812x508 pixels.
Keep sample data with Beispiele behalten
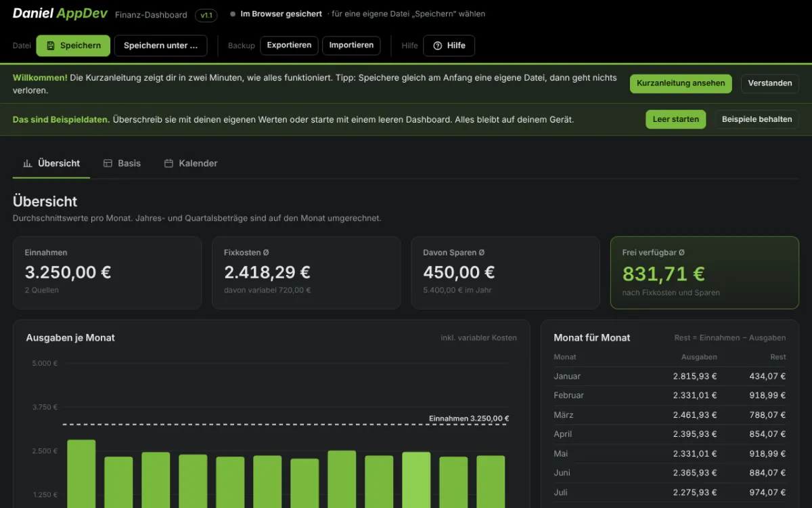pyautogui.click(x=757, y=119)
